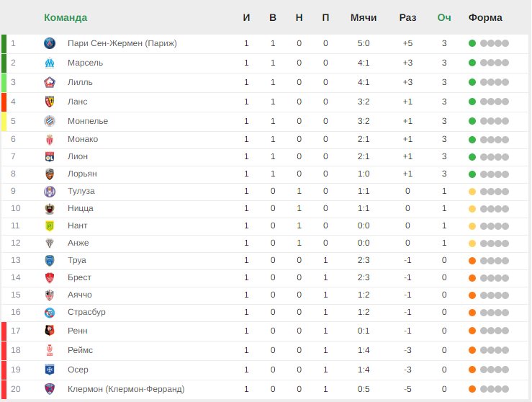
Task: Click the Rennes team crest
Action: tap(50, 331)
